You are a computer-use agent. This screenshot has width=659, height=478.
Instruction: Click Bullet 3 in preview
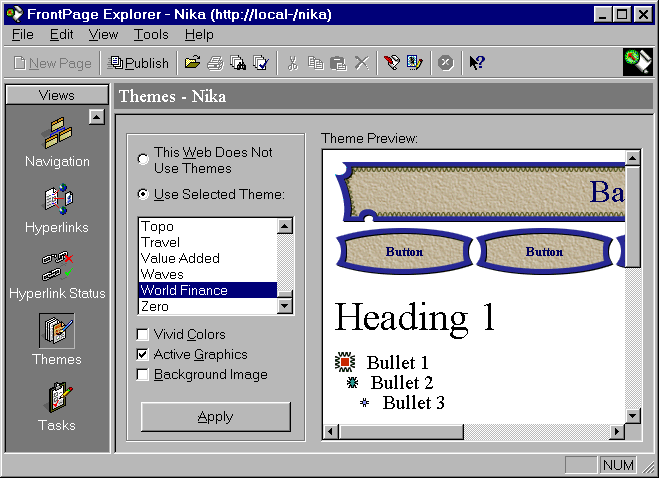pyautogui.click(x=414, y=403)
